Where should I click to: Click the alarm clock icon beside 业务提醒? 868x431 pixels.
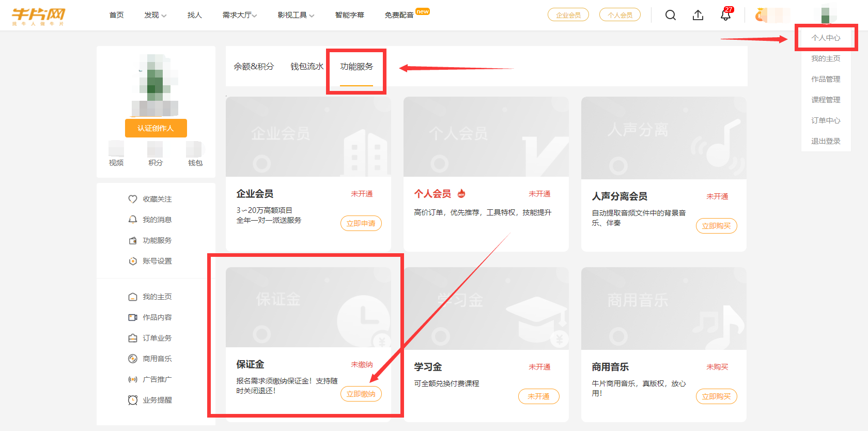[133, 400]
